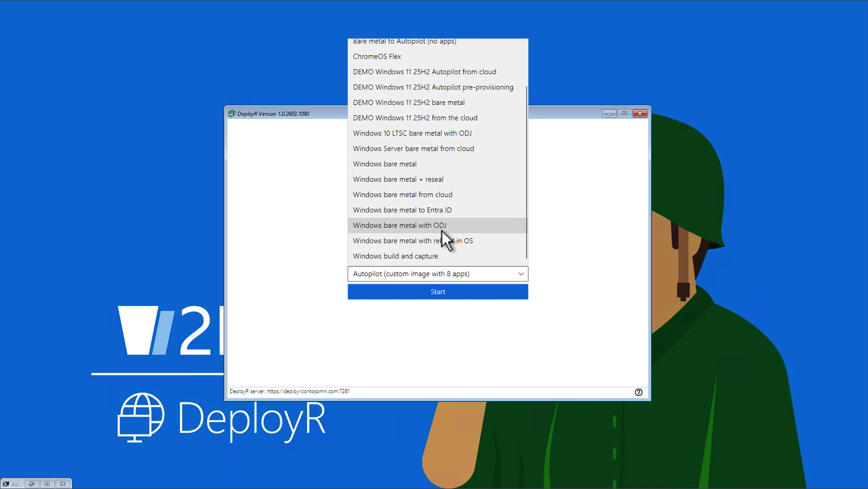Choose Windows Server bare metal from cloud
Viewport: 868px width, 489px height.
(x=413, y=148)
